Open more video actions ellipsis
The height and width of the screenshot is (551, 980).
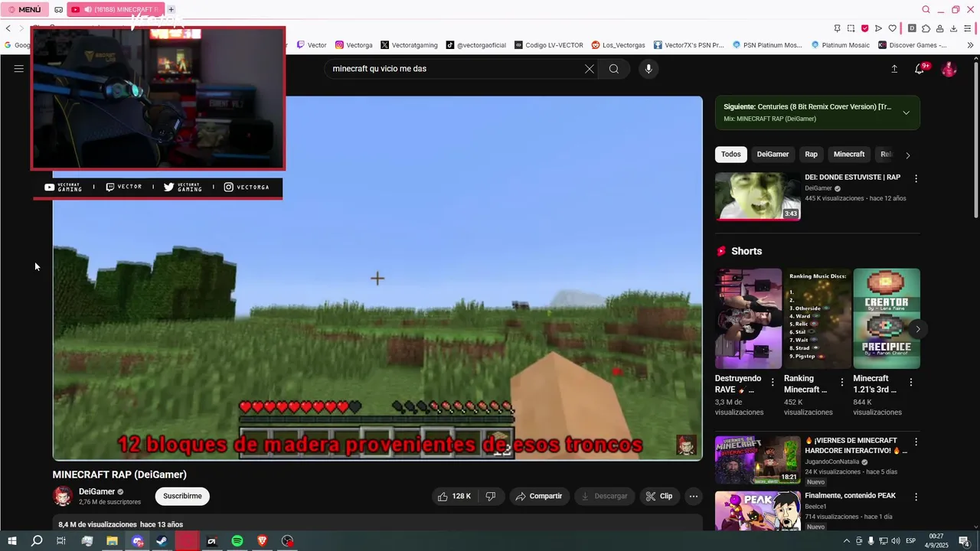[x=694, y=496]
